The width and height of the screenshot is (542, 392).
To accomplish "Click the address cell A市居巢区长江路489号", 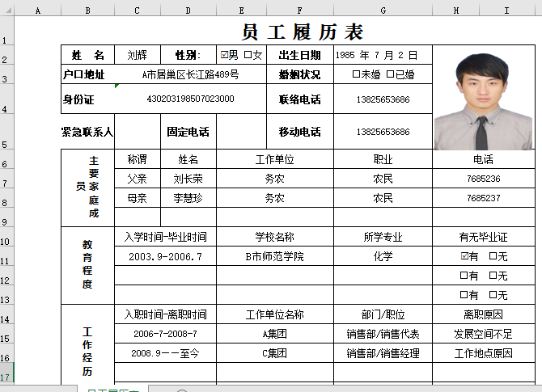I will [x=191, y=74].
